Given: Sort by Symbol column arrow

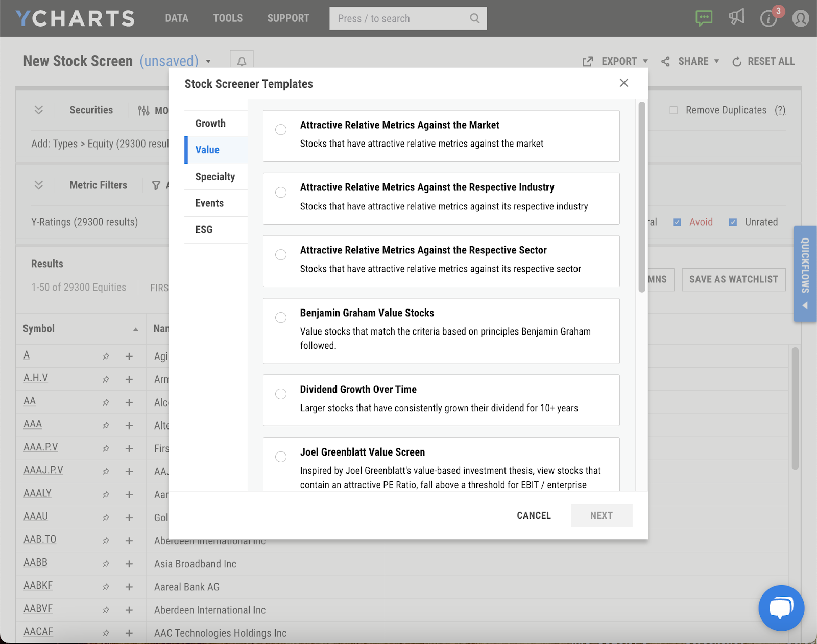Looking at the screenshot, I should click(x=136, y=329).
